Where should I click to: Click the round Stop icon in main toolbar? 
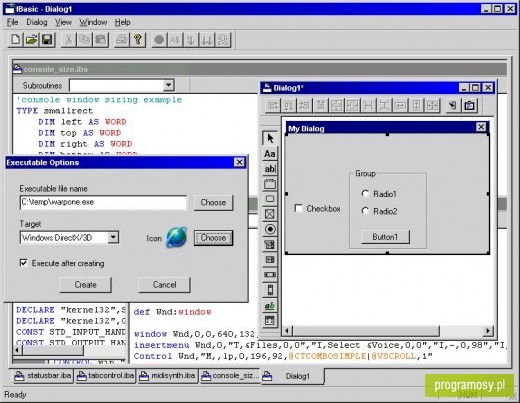click(x=159, y=40)
